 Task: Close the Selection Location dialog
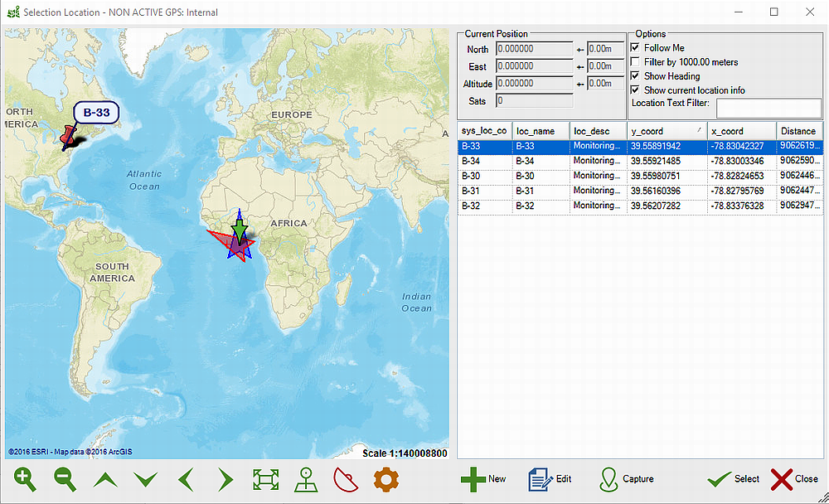pyautogui.click(x=796, y=478)
